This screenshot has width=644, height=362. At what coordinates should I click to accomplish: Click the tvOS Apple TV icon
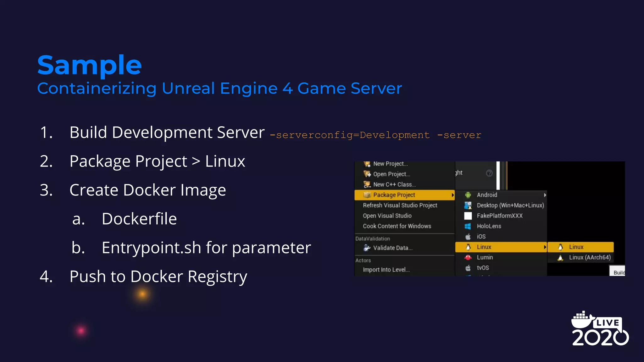(468, 268)
